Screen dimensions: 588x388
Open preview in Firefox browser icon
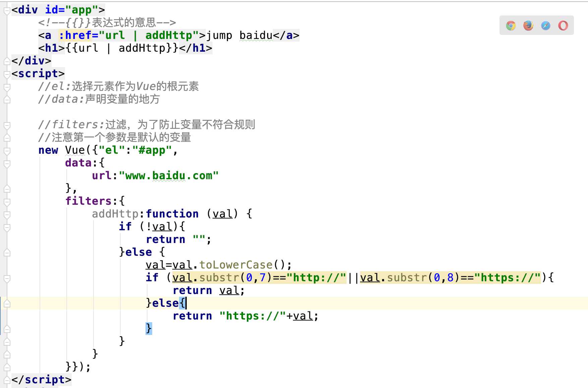coord(528,26)
